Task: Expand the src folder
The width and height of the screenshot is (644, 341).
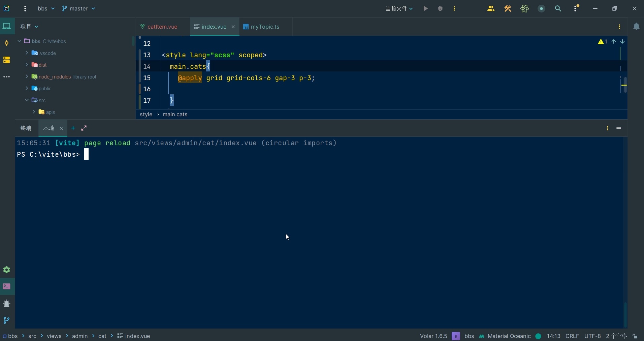Action: pos(27,100)
